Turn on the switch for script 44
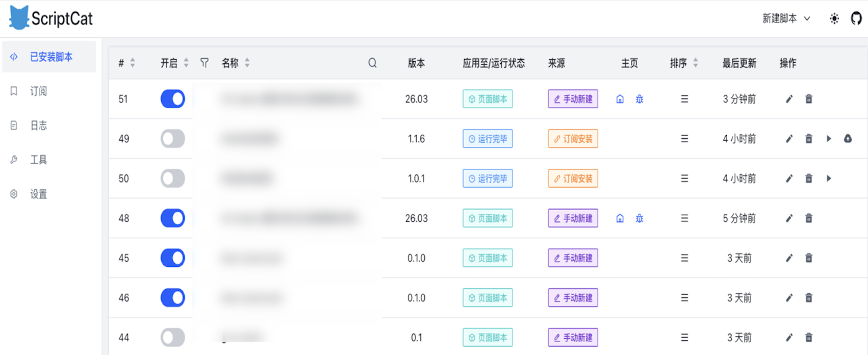Viewport: 868px width, 355px height. 173,337
